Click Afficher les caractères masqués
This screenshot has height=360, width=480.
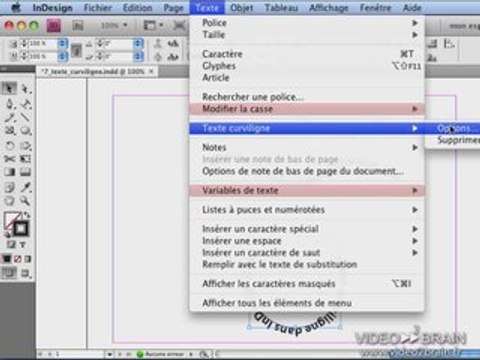coord(307,284)
